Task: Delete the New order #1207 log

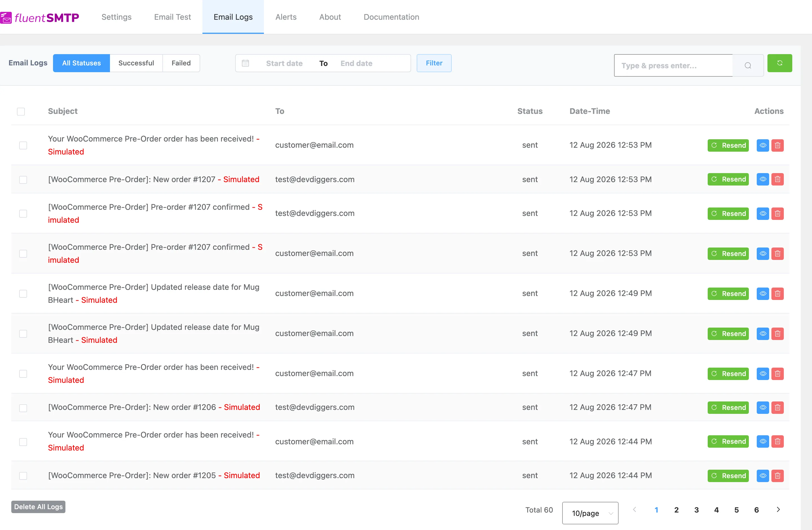Action: tap(778, 179)
